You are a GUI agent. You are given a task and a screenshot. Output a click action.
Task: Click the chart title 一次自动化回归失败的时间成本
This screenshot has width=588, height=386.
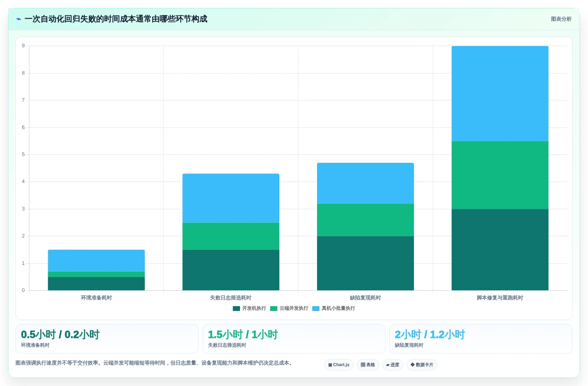pyautogui.click(x=116, y=19)
